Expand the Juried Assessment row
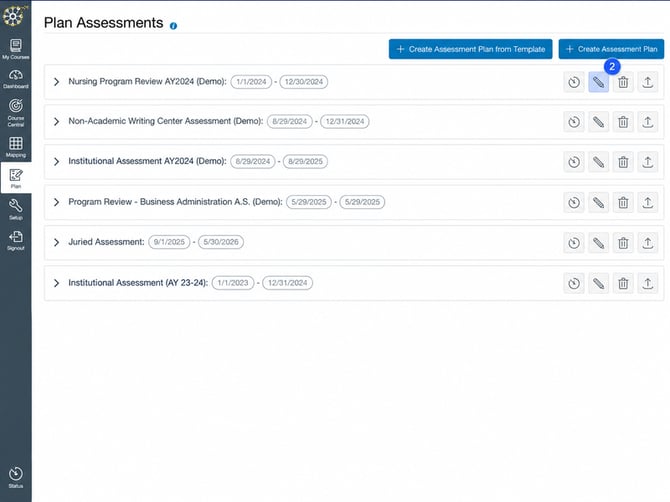Viewport: 670px width, 502px height. [x=56, y=242]
